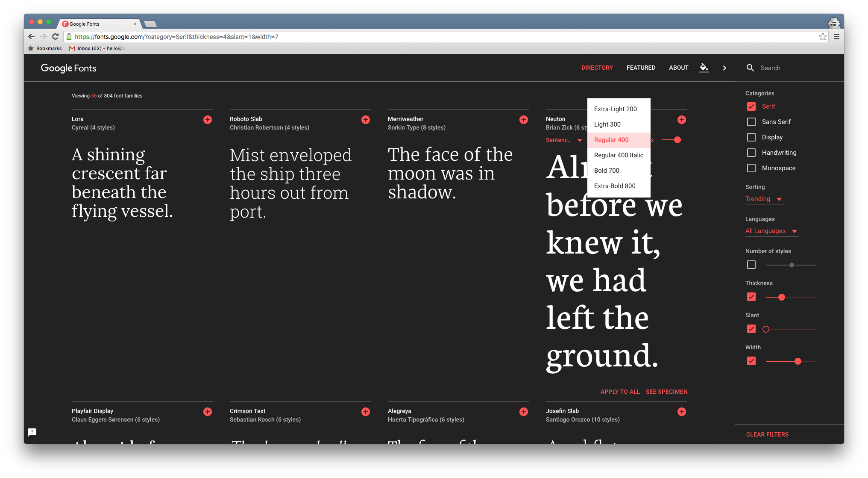
Task: Select Regular 400 weight
Action: [x=619, y=140]
